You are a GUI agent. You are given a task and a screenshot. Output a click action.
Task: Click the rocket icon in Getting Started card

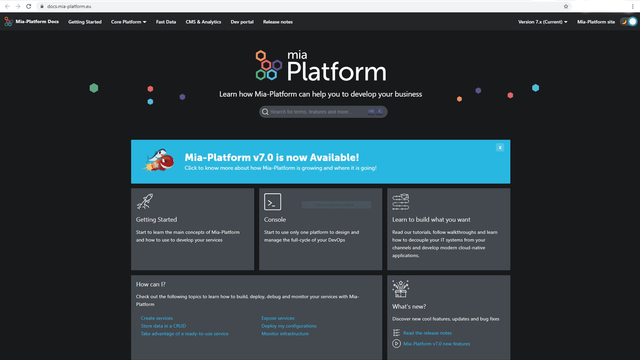(x=145, y=202)
